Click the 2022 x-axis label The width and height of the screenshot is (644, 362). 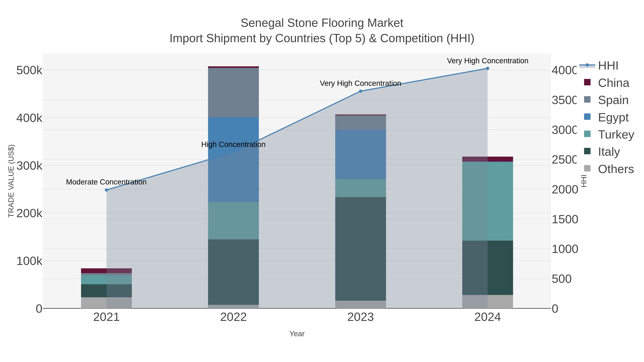pos(233,317)
